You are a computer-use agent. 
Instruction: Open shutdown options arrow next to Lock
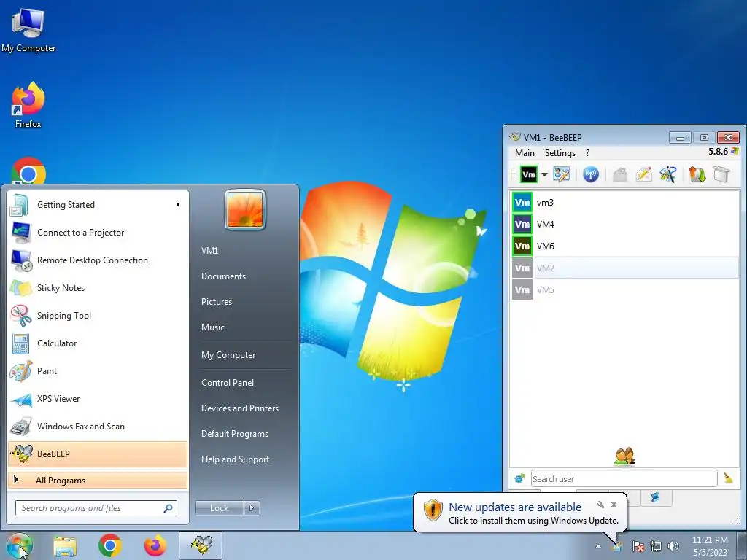(252, 508)
